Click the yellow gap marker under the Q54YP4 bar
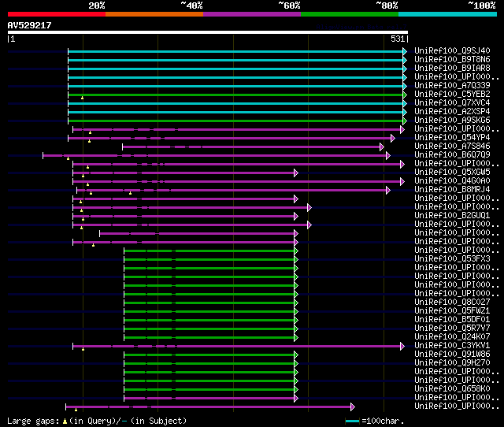The width and height of the screenshot is (504, 427). pyautogui.click(x=89, y=141)
